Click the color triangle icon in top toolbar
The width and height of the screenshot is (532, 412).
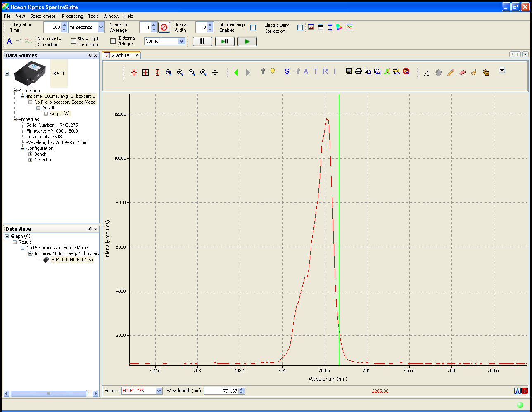coord(340,27)
